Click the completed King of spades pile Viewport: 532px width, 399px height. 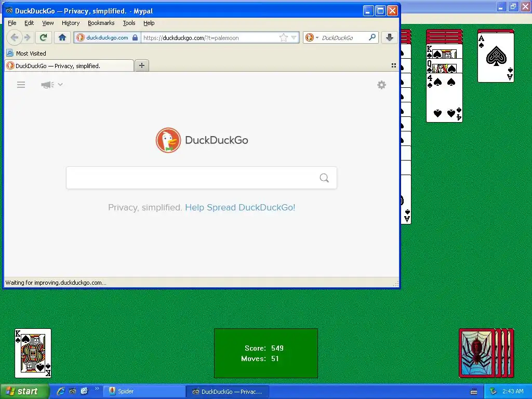tap(33, 353)
